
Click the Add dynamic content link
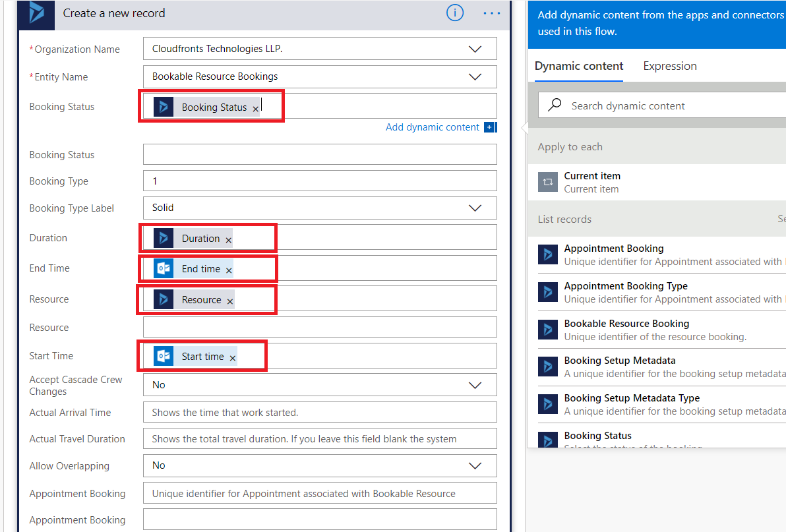tap(433, 127)
